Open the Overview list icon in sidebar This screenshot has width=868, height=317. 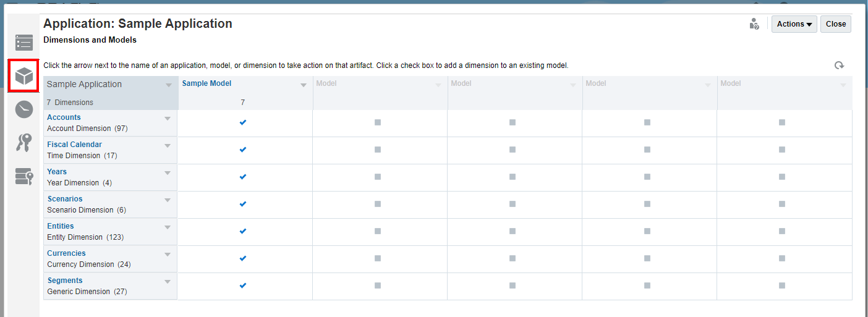(x=24, y=43)
